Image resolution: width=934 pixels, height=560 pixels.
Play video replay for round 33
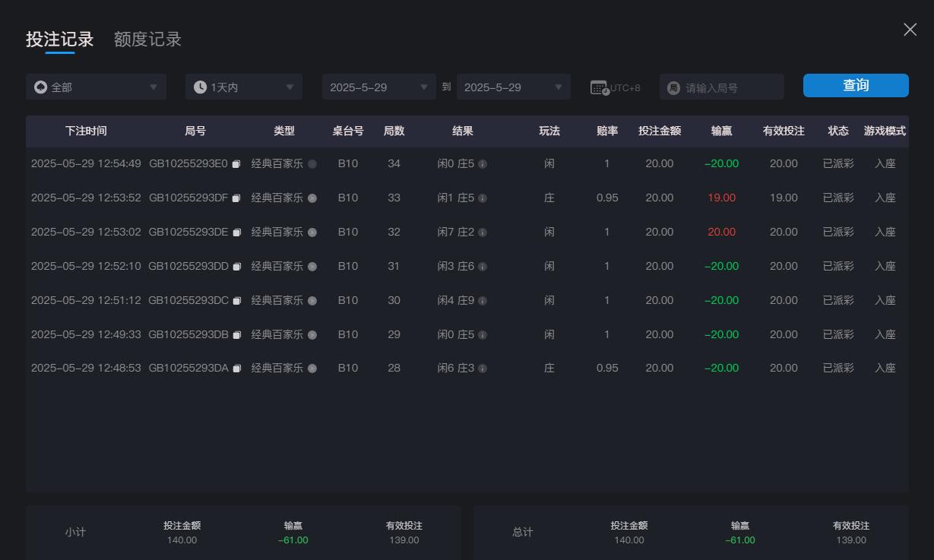click(x=312, y=198)
